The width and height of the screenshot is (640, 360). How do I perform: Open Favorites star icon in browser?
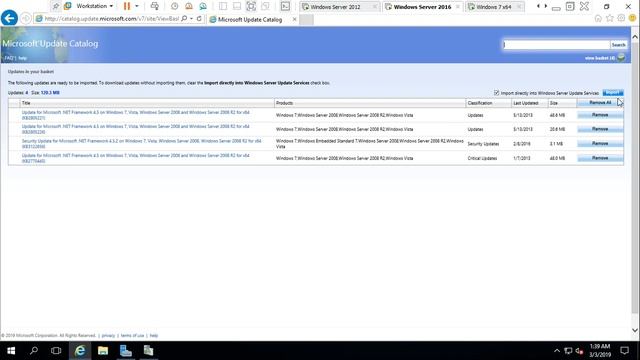pyautogui.click(x=609, y=18)
